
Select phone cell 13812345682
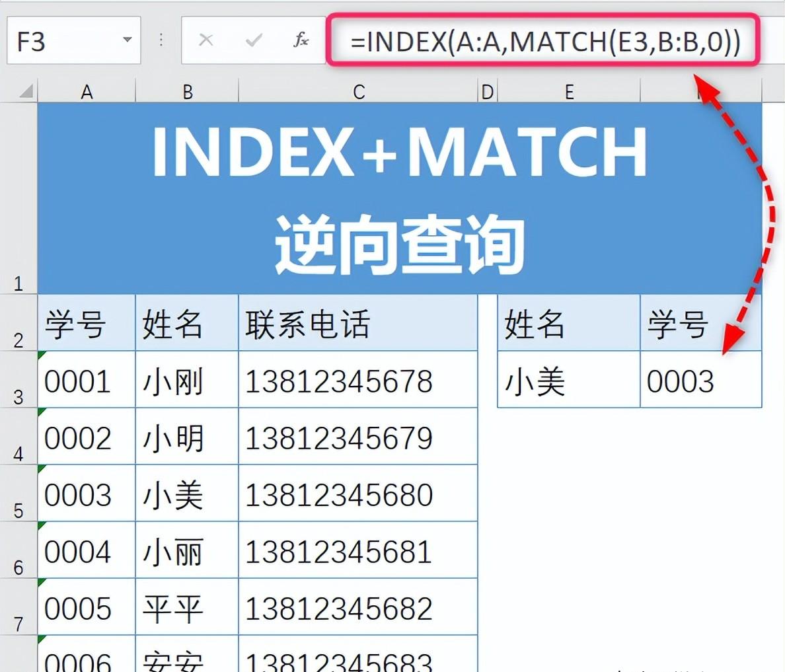[x=358, y=607]
